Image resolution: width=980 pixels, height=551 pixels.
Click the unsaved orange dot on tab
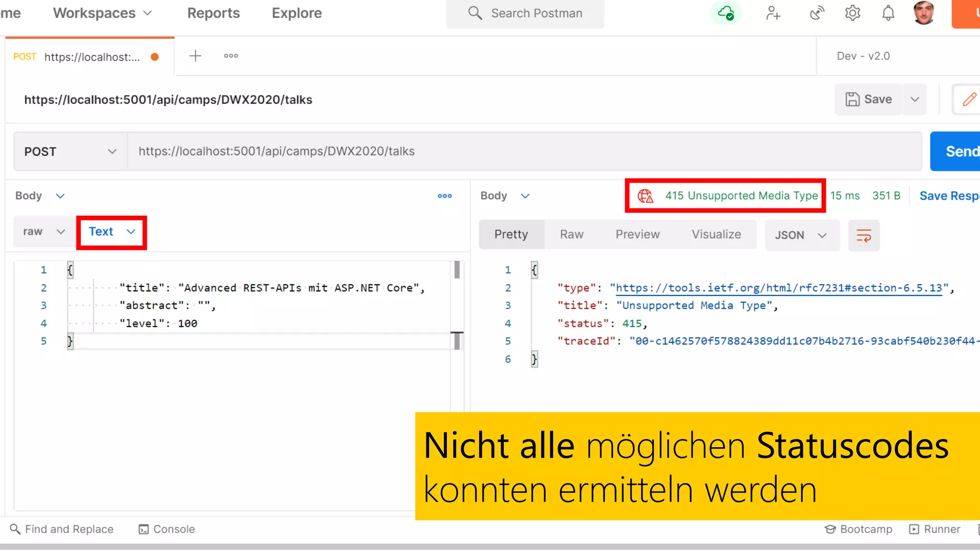(x=155, y=57)
